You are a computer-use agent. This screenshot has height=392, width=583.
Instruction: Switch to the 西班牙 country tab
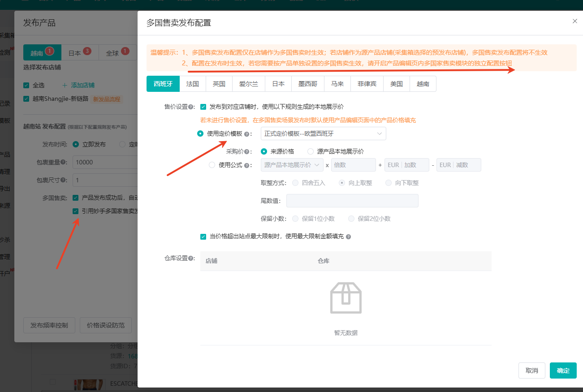(163, 84)
